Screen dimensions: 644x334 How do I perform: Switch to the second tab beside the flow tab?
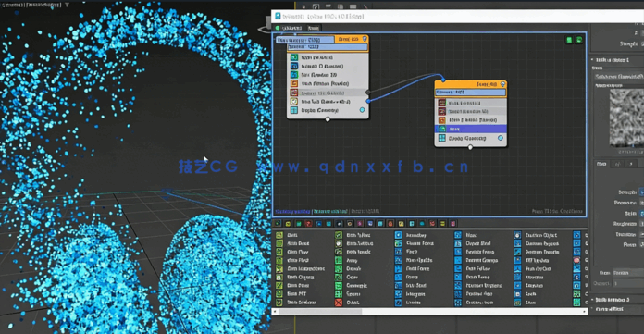[x=314, y=28]
